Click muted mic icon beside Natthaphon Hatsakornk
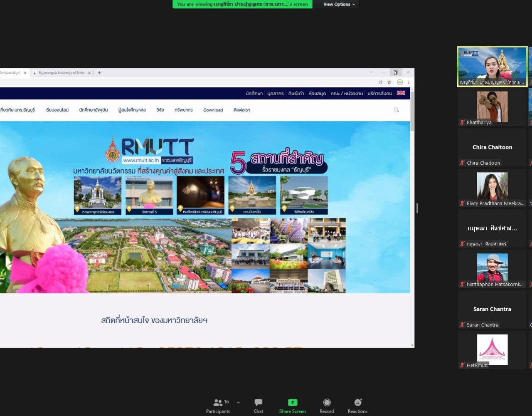Viewport: 532px width, 416px height. pyautogui.click(x=462, y=285)
